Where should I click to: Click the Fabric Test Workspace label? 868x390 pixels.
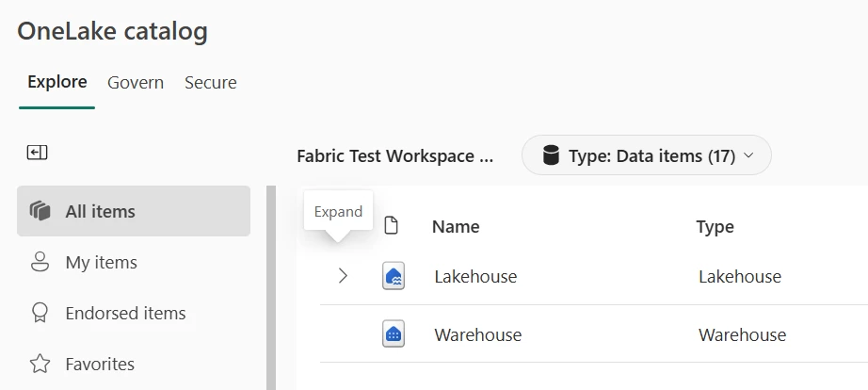[x=394, y=156]
